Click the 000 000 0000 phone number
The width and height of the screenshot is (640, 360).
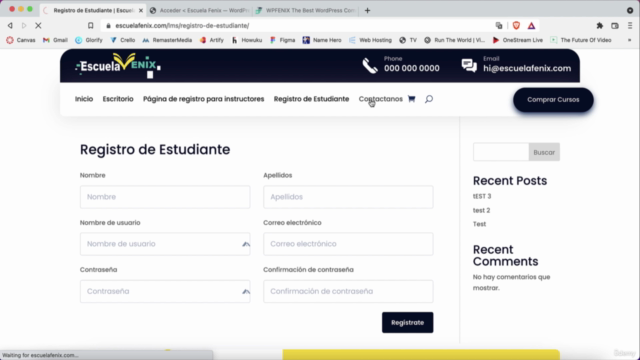pyautogui.click(x=411, y=69)
